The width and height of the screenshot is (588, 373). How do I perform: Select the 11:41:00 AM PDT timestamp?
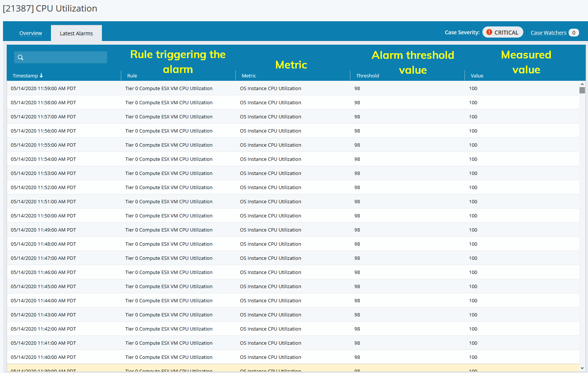(x=43, y=343)
